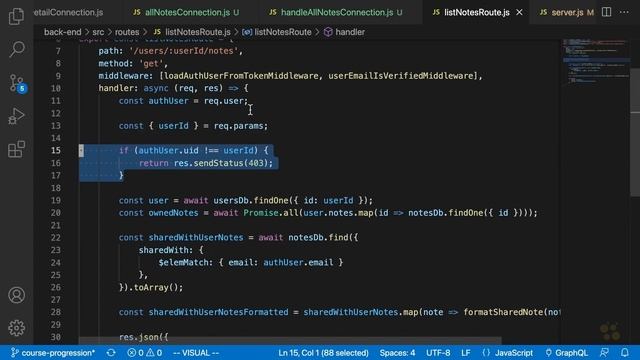Screen dimensions: 640x360
Task: Click line number 19 in gutter
Action: 56,200
